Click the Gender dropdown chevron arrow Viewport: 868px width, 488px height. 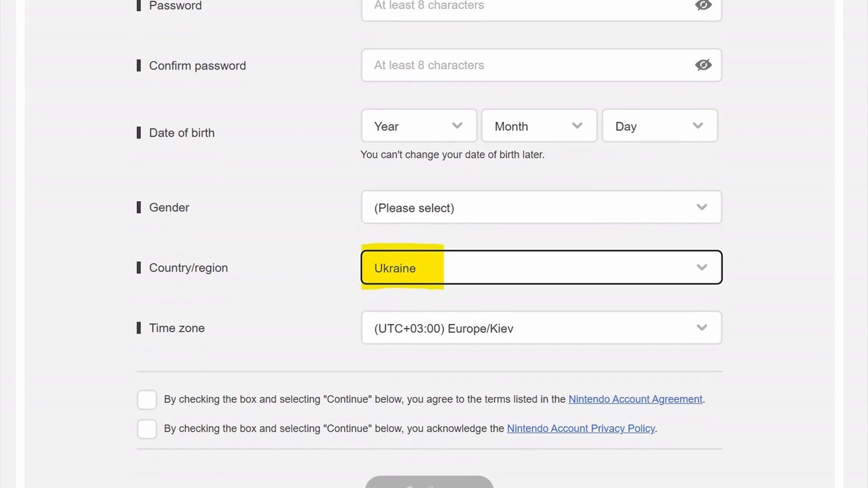coord(702,207)
